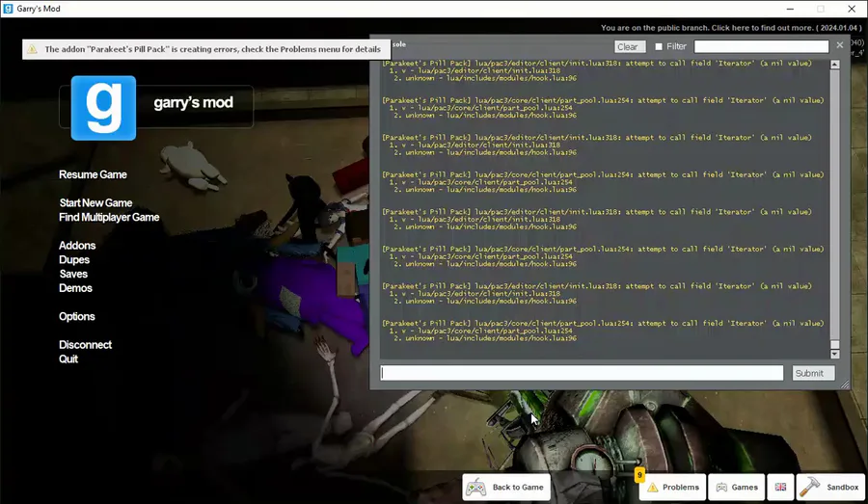868x504 pixels.
Task: Click the Garry's Mod title bar app icon
Action: (8, 9)
